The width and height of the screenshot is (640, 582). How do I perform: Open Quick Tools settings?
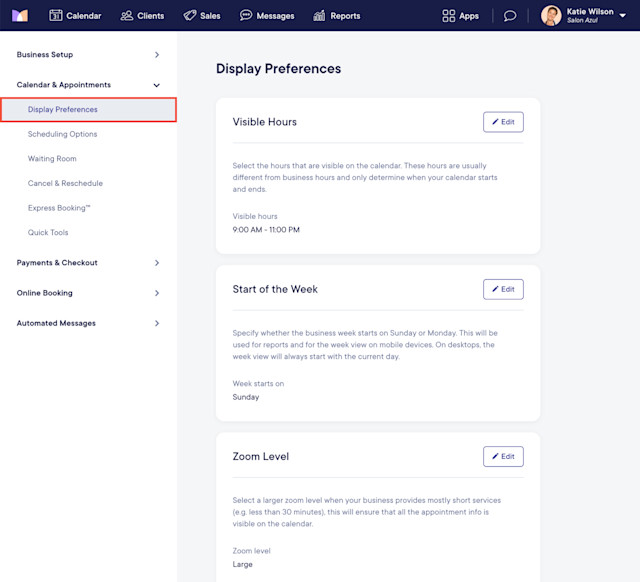point(48,232)
